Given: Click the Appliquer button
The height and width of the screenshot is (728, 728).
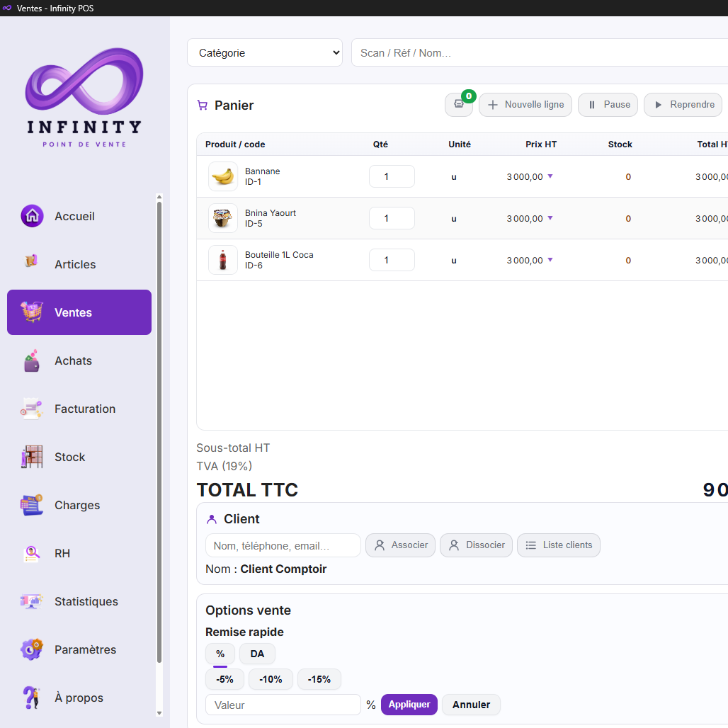Looking at the screenshot, I should pyautogui.click(x=409, y=705).
